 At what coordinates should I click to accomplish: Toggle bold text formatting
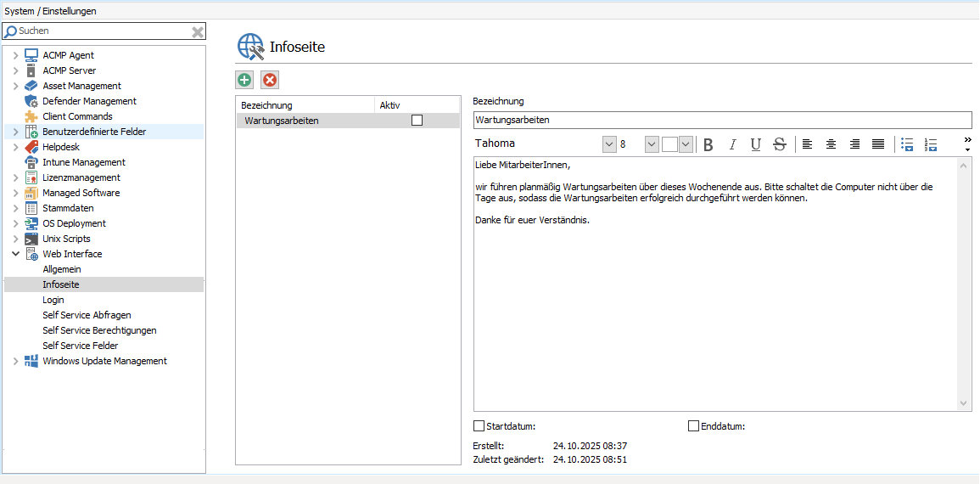click(708, 144)
